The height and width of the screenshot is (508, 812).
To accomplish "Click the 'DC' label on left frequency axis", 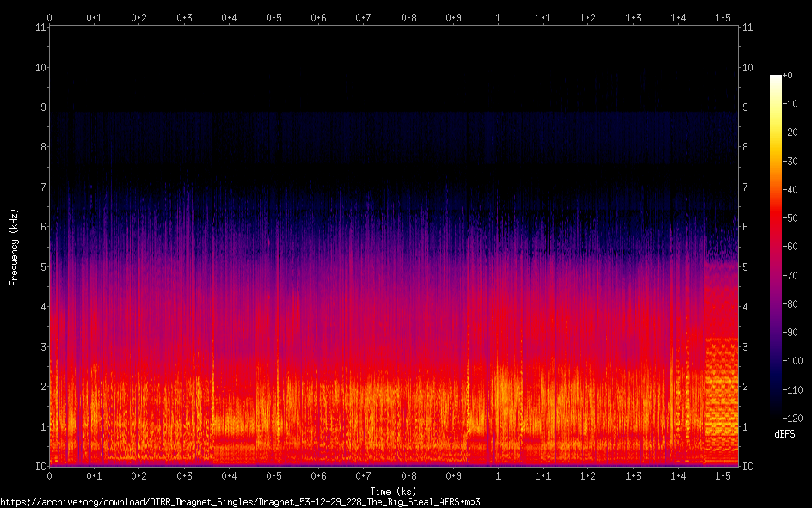I will click(x=39, y=466).
